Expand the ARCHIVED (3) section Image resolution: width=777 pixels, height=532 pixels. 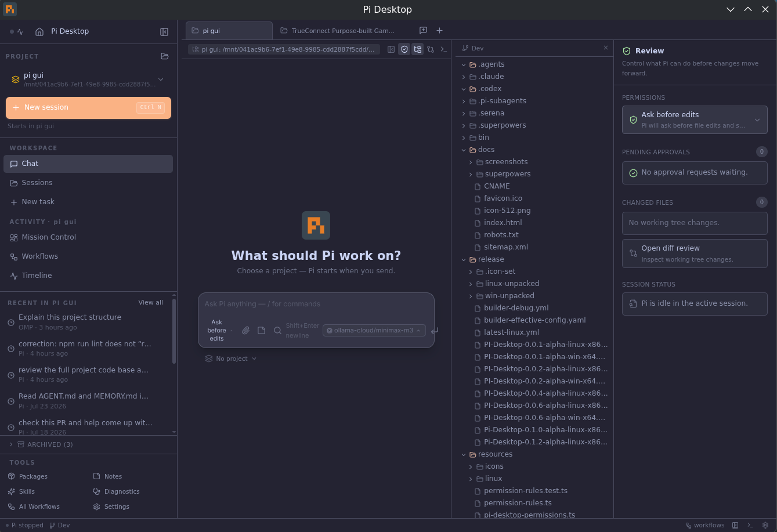click(x=88, y=444)
